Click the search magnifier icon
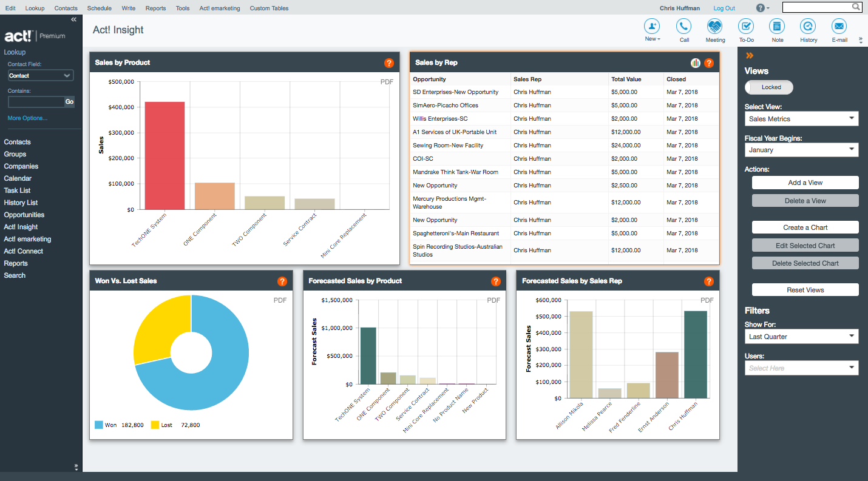The height and width of the screenshot is (481, 868). click(856, 7)
